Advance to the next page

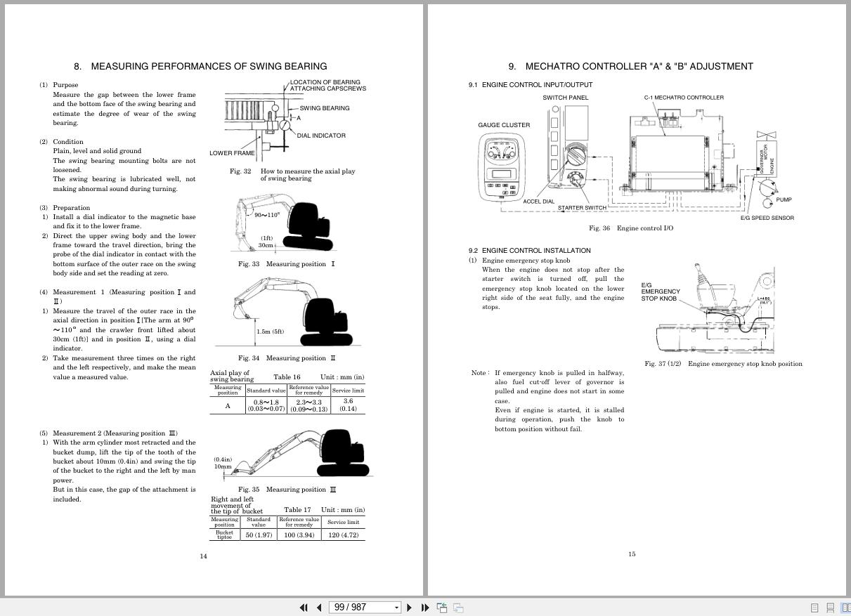pyautogui.click(x=410, y=608)
